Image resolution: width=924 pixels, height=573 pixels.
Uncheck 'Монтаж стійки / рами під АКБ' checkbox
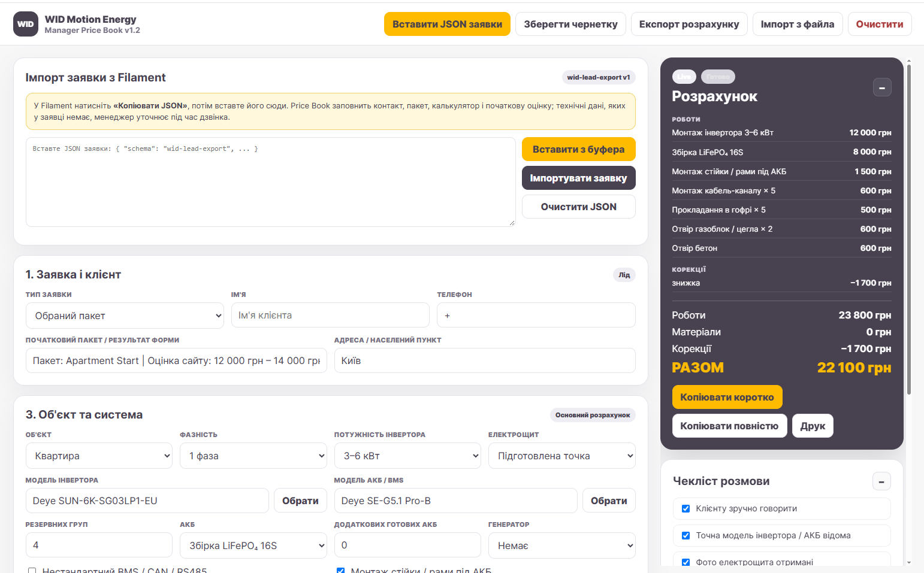click(x=341, y=571)
